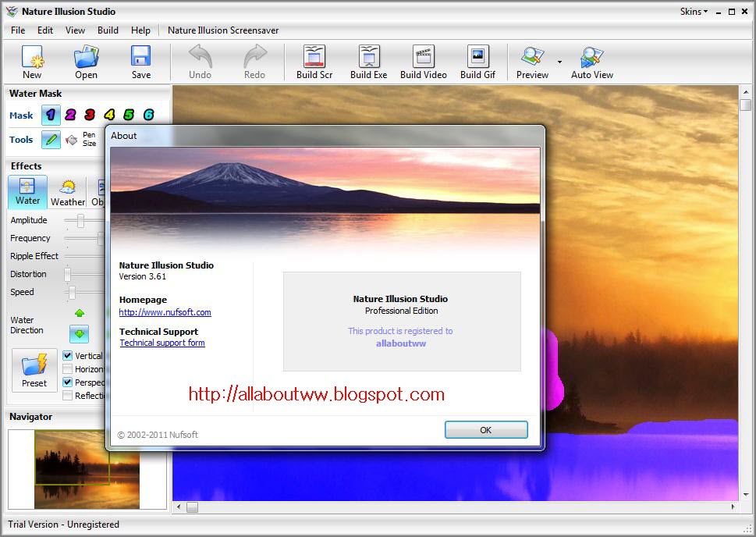The image size is (756, 537).
Task: Build screensaver with Build Scr icon
Action: click(314, 56)
